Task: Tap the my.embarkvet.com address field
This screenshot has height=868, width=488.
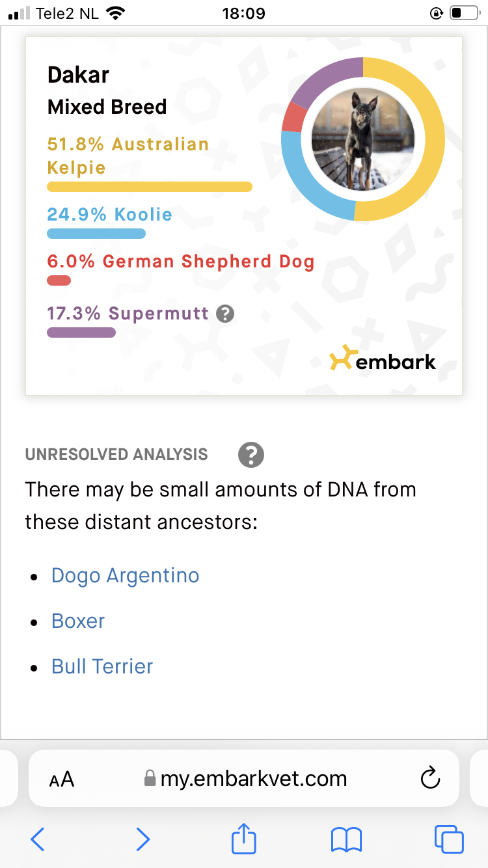Action: (x=244, y=778)
